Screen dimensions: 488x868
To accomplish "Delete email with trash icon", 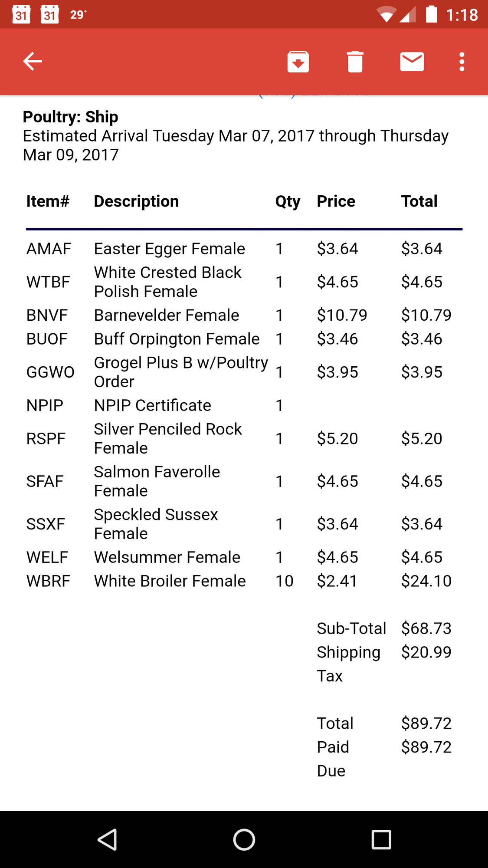I will (355, 62).
